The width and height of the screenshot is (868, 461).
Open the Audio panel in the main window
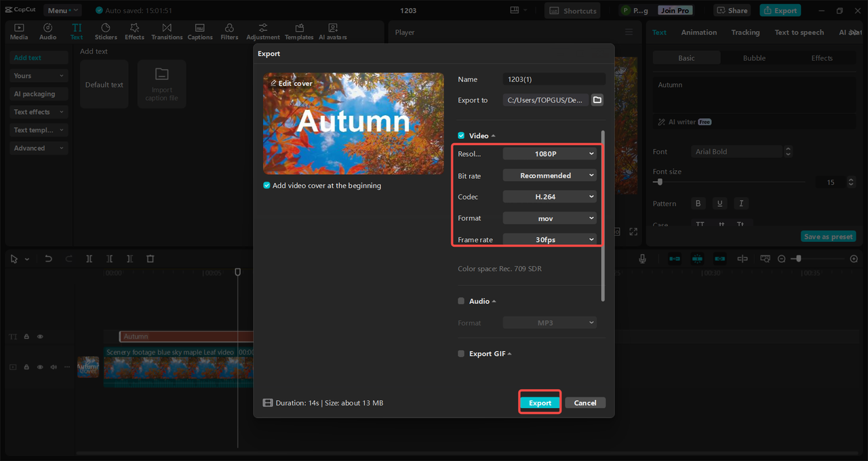click(48, 31)
